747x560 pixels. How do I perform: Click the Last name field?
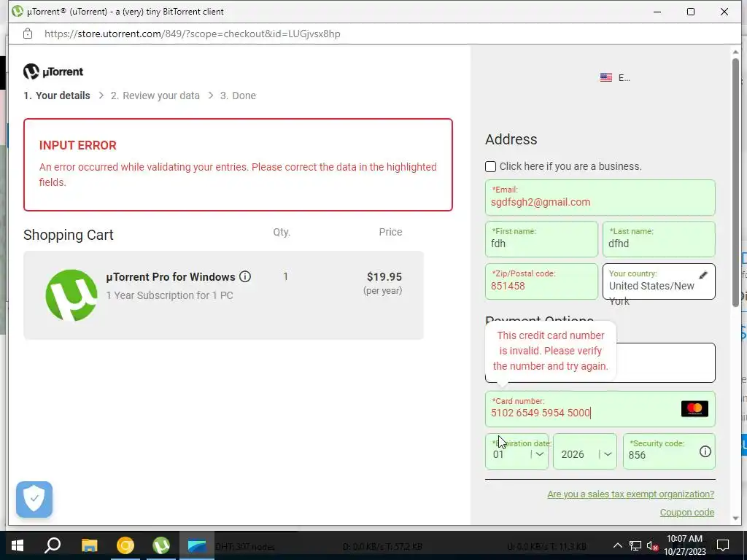click(x=659, y=239)
